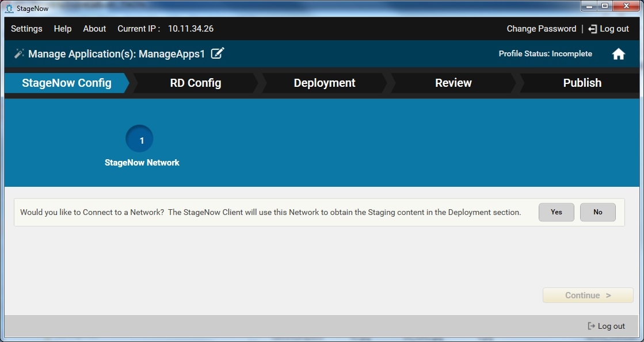Choose No for connecting to a network

pos(597,212)
